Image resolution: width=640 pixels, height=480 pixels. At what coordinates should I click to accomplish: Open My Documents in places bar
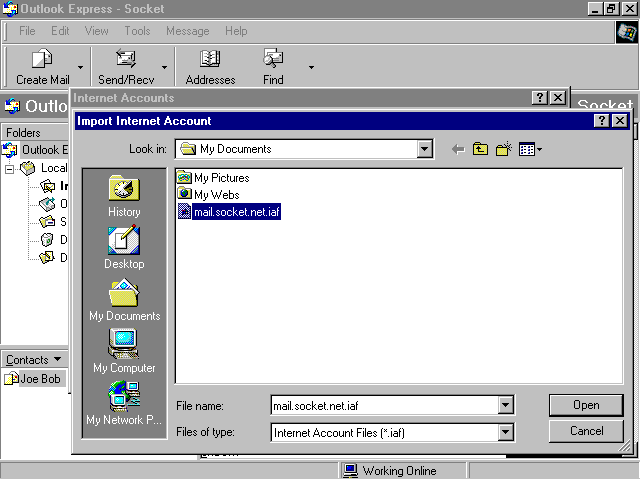tap(124, 300)
